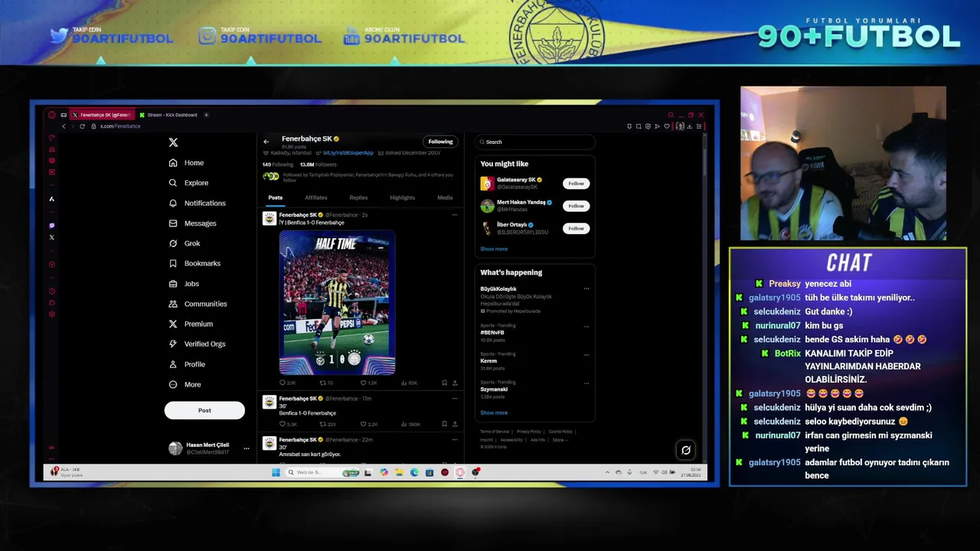Repost the 36' Benfica 1-0 post
The height and width of the screenshot is (551, 980).
pos(327,424)
